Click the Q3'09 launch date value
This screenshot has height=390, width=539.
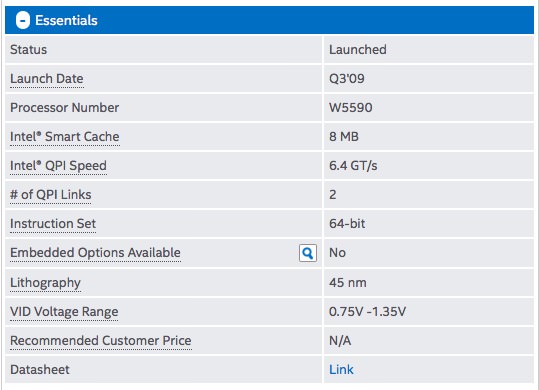tap(346, 79)
